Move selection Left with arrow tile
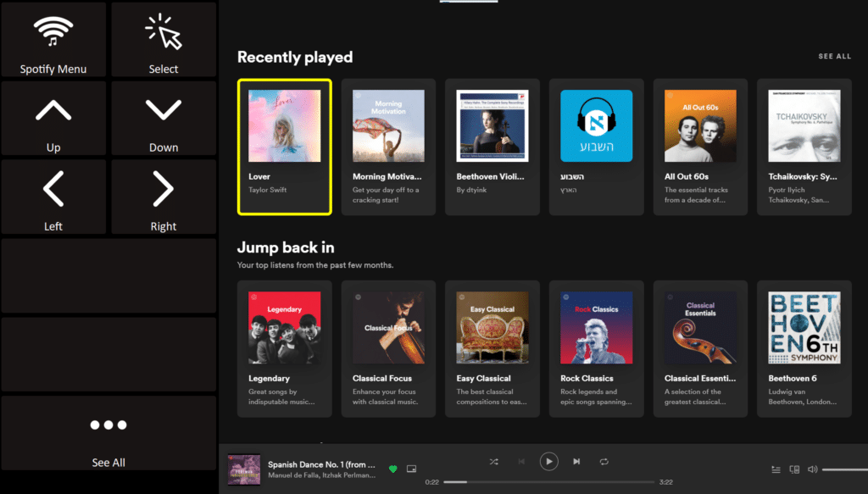Viewport: 868px width, 494px height. [53, 197]
